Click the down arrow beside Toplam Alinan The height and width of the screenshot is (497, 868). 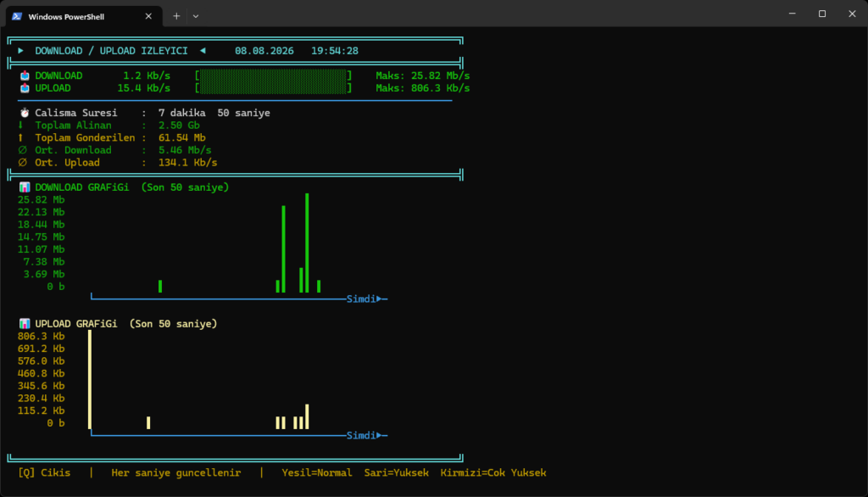(x=21, y=126)
